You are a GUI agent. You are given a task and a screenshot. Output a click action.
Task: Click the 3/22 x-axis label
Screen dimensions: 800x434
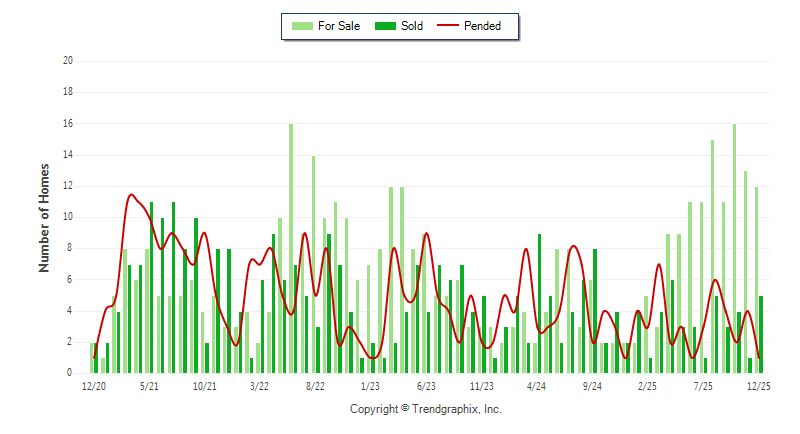coord(260,386)
